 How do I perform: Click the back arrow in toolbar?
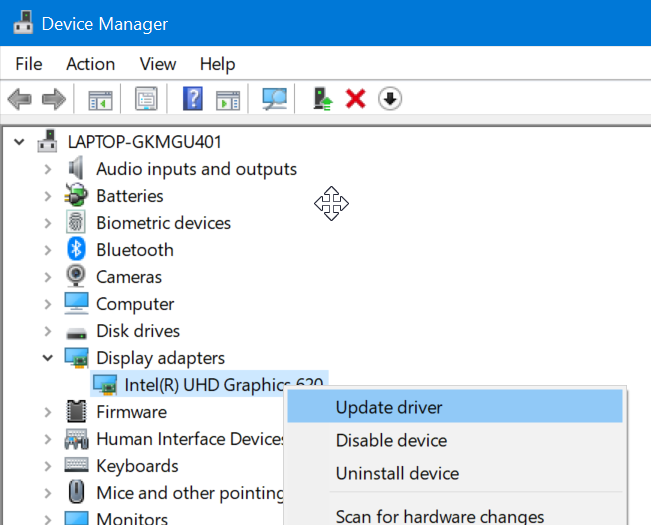click(19, 99)
